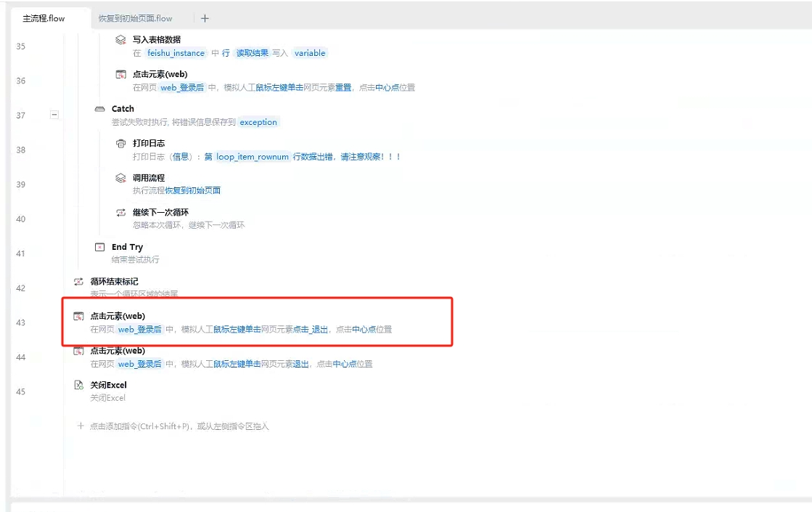Image resolution: width=812 pixels, height=512 pixels.
Task: Click 退出 element link in line 44
Action: [x=301, y=364]
